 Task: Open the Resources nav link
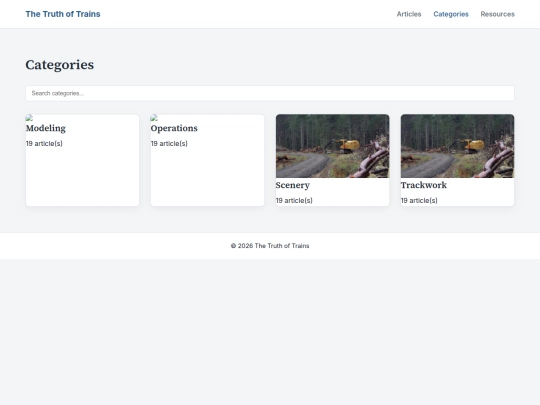point(497,14)
